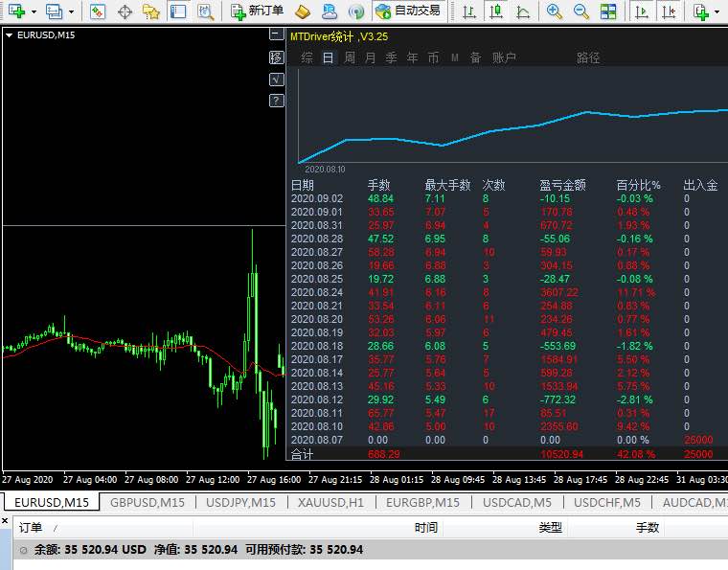Open the indicators dropdown arrow

717,11
